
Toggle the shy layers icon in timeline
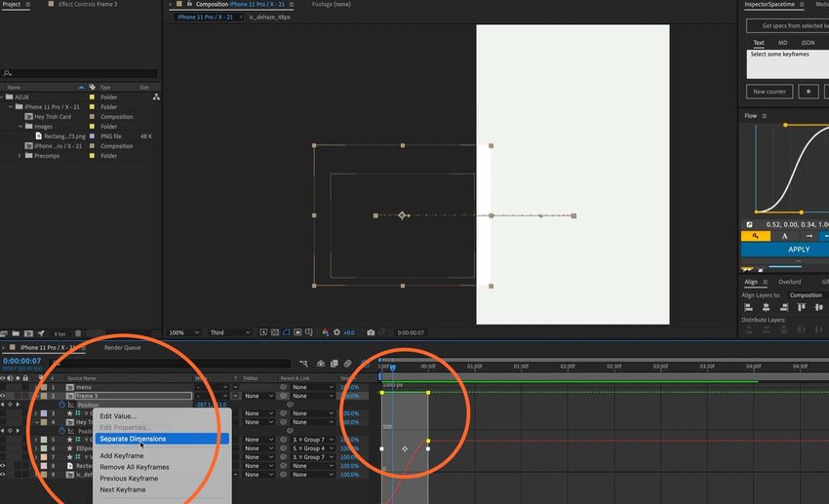coord(321,364)
